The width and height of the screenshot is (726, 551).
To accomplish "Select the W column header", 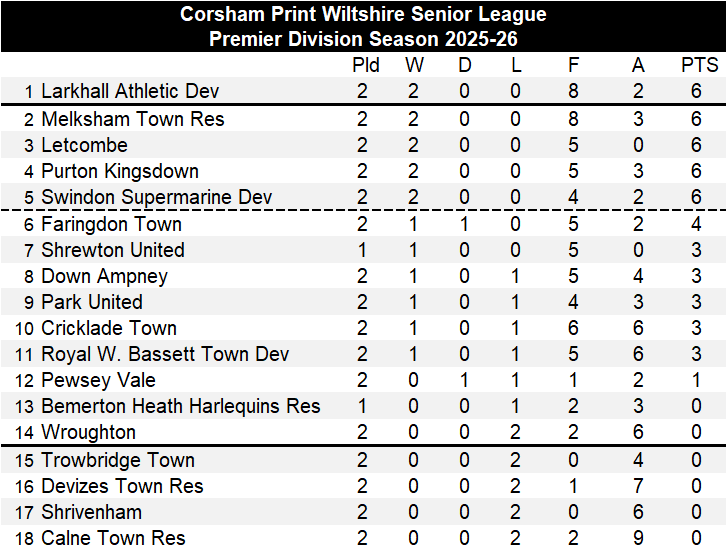I will point(414,66).
